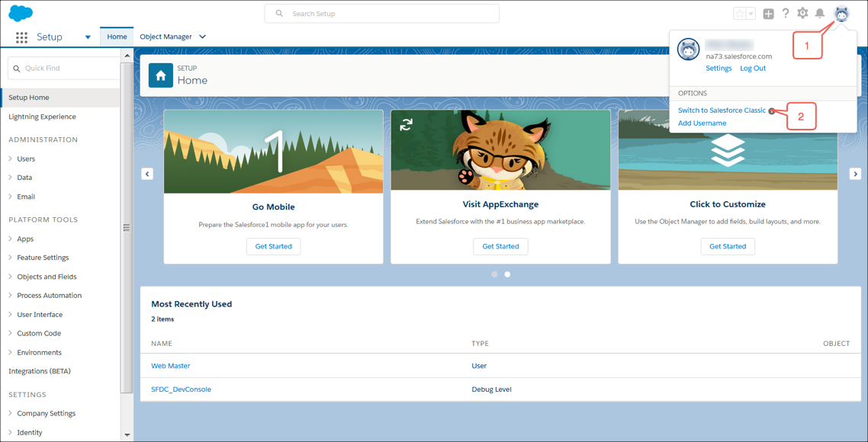
Task: Click the OBJECT column header
Action: (x=836, y=344)
